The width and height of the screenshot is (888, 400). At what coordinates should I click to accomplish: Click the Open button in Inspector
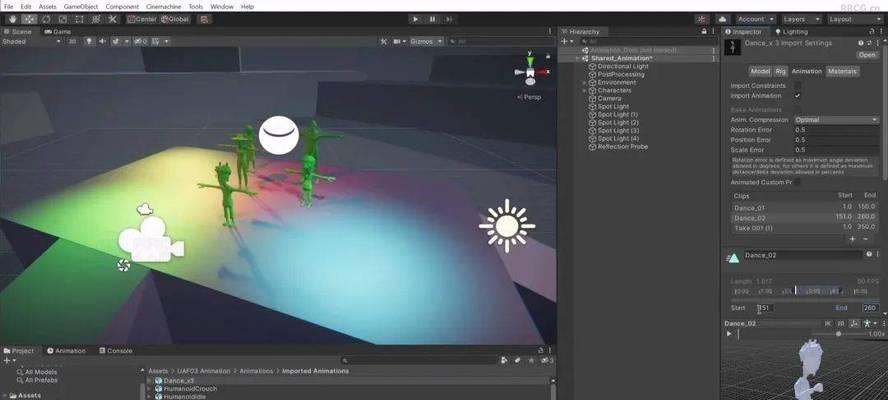867,55
